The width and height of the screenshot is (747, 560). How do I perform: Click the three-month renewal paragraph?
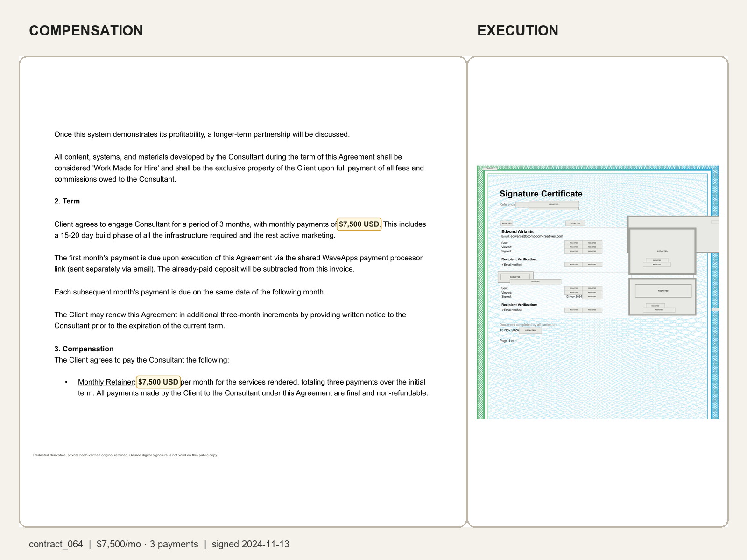click(230, 320)
